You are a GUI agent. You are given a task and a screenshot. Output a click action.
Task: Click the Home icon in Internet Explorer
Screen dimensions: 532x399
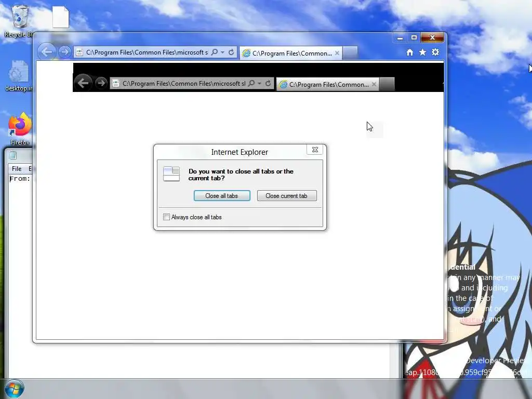click(410, 52)
